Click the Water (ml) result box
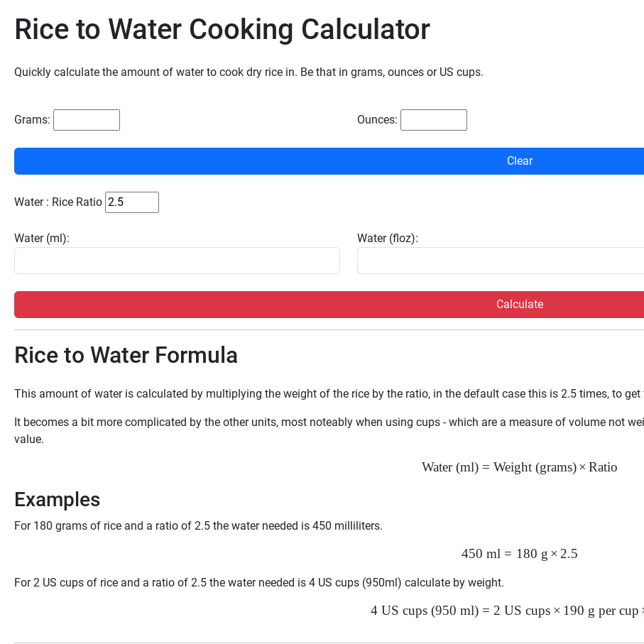644x644 pixels. pyautogui.click(x=177, y=261)
